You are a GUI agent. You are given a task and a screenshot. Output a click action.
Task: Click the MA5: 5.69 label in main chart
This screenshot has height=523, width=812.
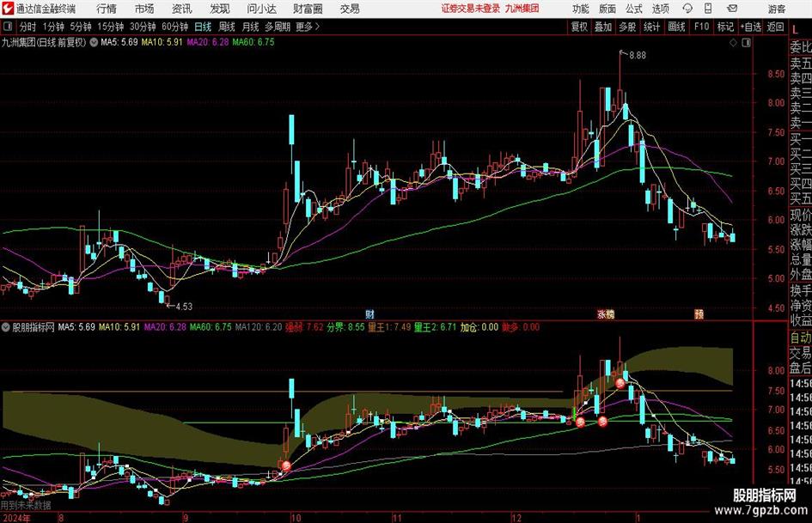[x=119, y=42]
